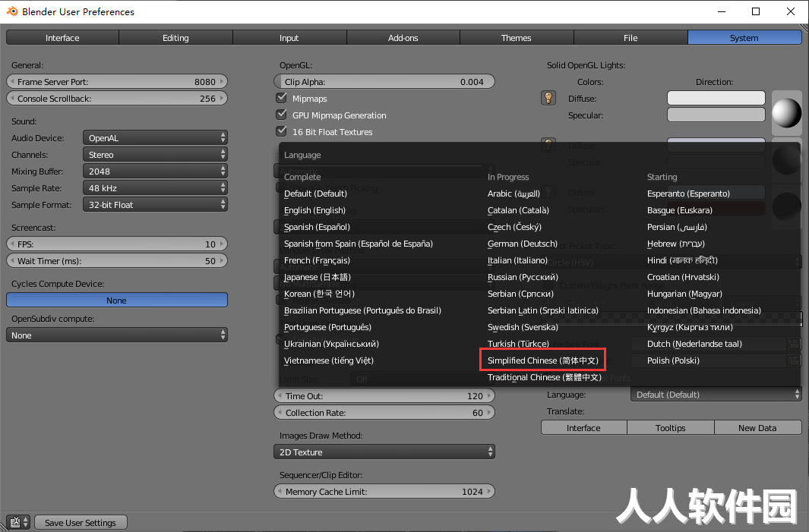Viewport: 809px width, 532px height.
Task: Open the editor type selector beside Save User Settings
Action: coord(18,522)
